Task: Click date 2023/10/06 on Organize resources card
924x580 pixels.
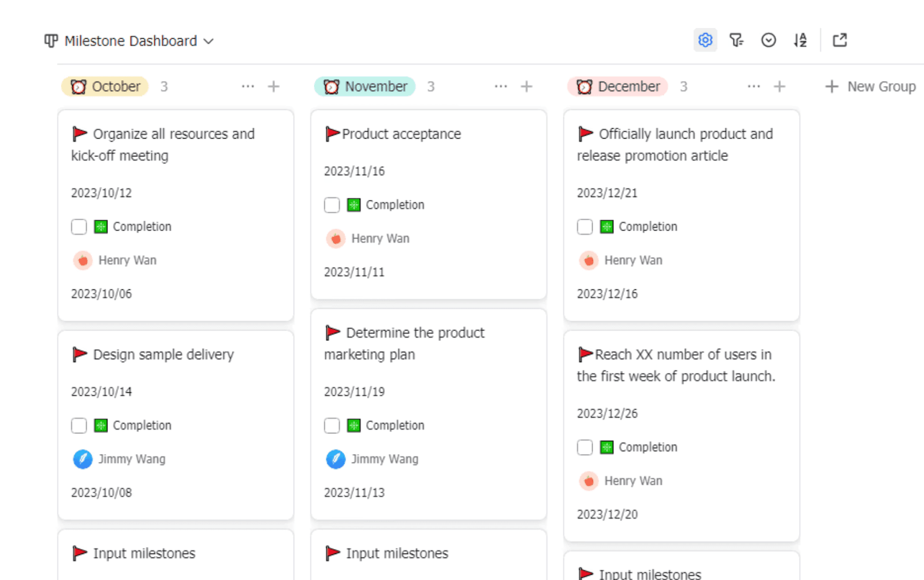Action: [102, 294]
